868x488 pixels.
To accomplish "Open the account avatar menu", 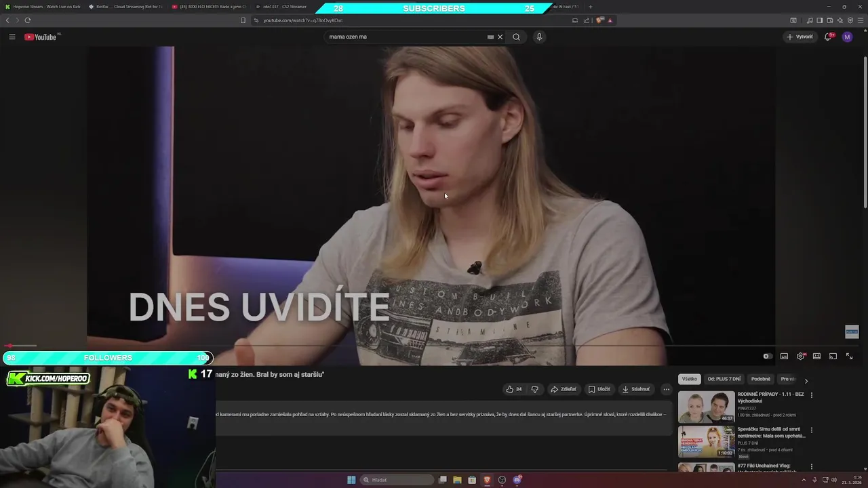I will (847, 37).
